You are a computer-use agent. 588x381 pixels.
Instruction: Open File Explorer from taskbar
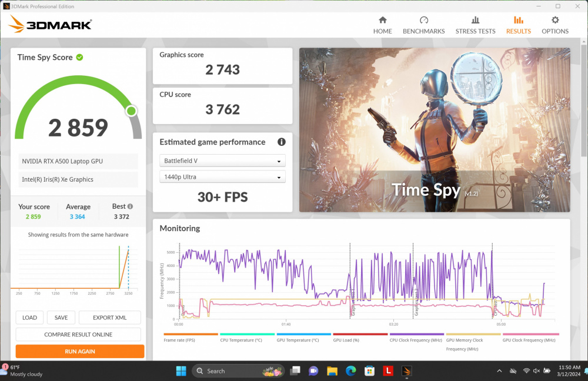tap(332, 371)
